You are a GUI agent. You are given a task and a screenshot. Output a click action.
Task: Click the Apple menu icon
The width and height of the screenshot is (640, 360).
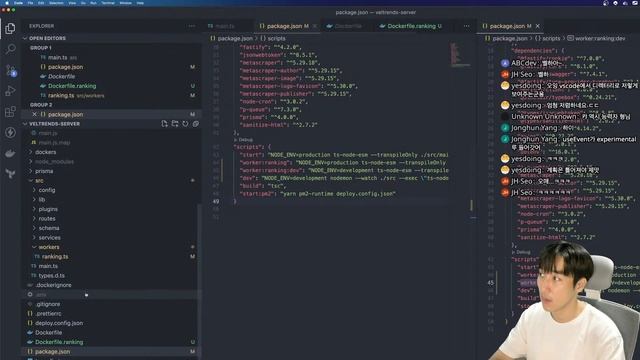7,3
